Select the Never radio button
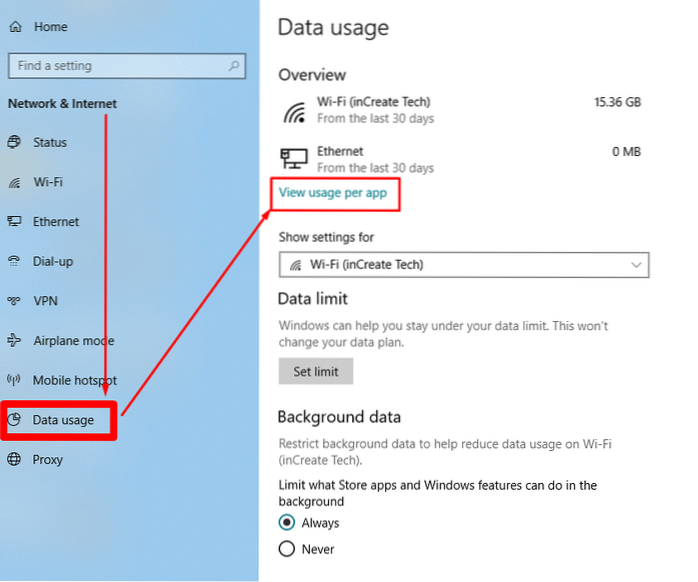 pyautogui.click(x=287, y=549)
